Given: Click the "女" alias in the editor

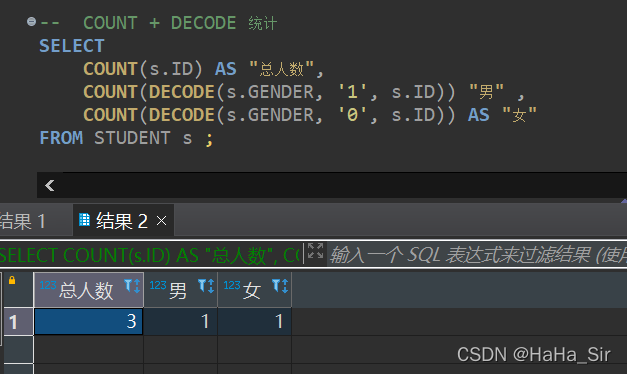Looking at the screenshot, I should tap(519, 115).
